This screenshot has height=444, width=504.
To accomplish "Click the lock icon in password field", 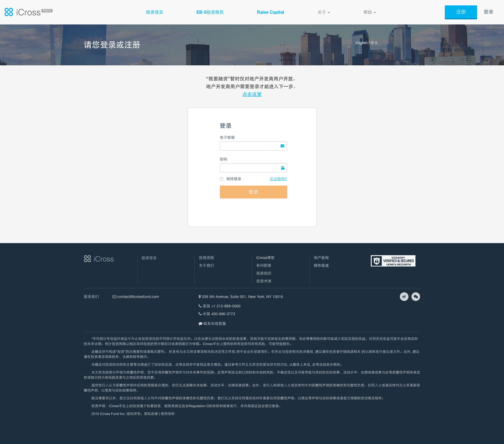I will [283, 168].
